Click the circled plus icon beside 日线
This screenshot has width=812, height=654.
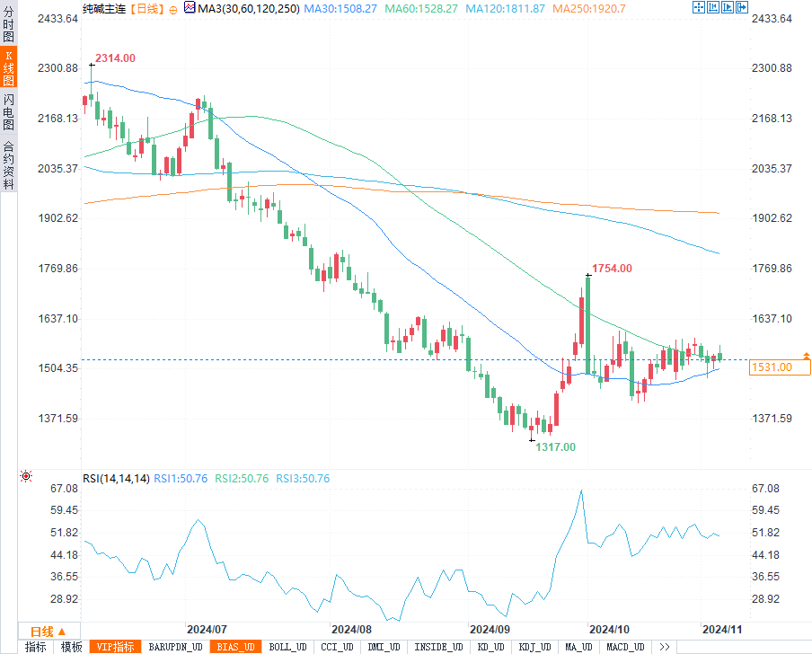tap(173, 8)
